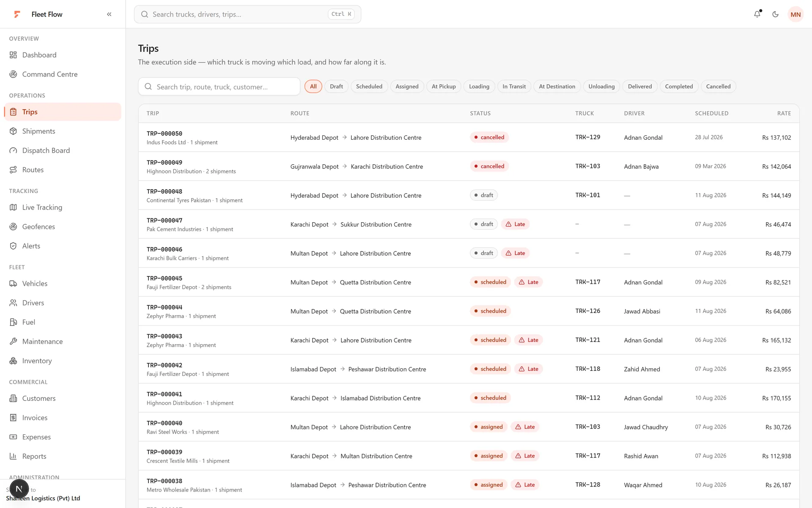The width and height of the screenshot is (812, 508).
Task: Click the Fuel pump icon
Action: click(x=14, y=322)
